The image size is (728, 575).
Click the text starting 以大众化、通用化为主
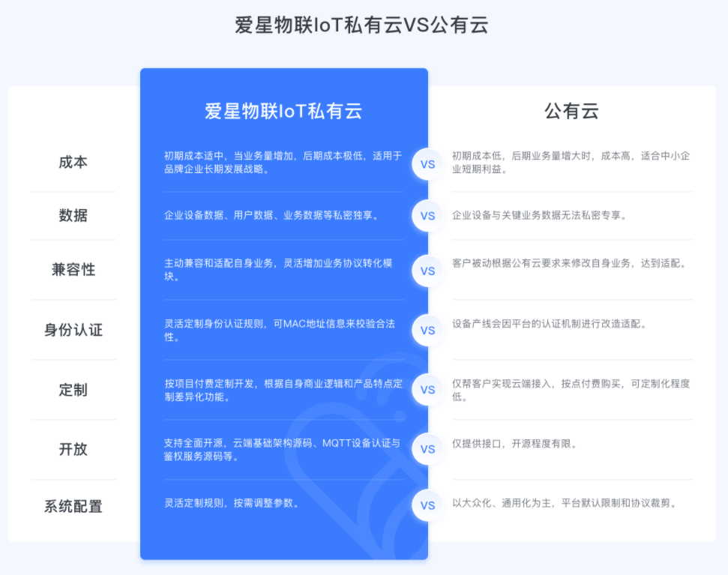(x=565, y=503)
